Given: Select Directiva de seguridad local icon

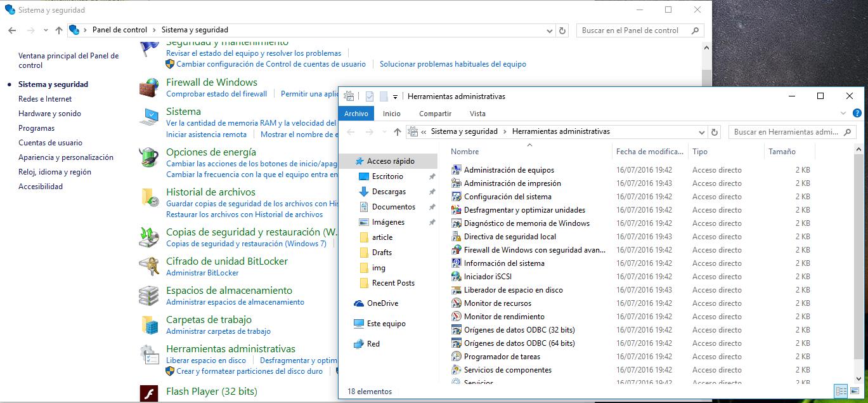Looking at the screenshot, I should coord(456,236).
